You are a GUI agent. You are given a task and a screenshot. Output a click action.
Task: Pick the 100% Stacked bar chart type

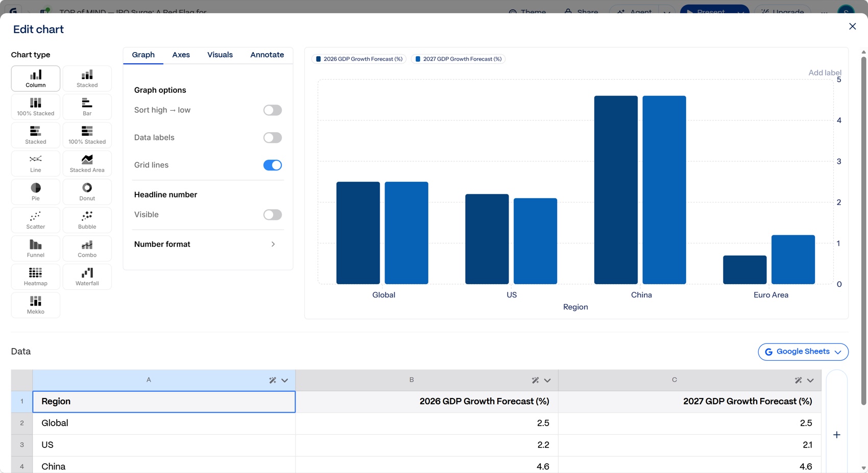pos(87,135)
